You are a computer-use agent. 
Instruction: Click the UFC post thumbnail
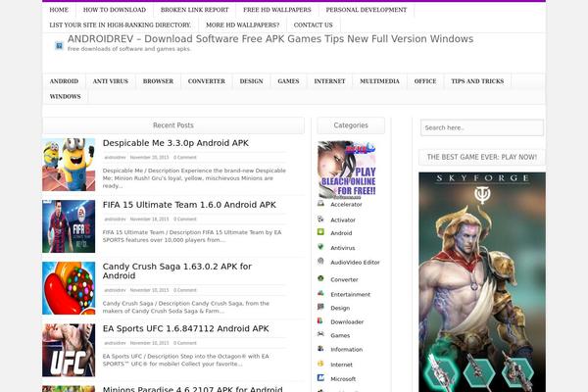(69, 350)
